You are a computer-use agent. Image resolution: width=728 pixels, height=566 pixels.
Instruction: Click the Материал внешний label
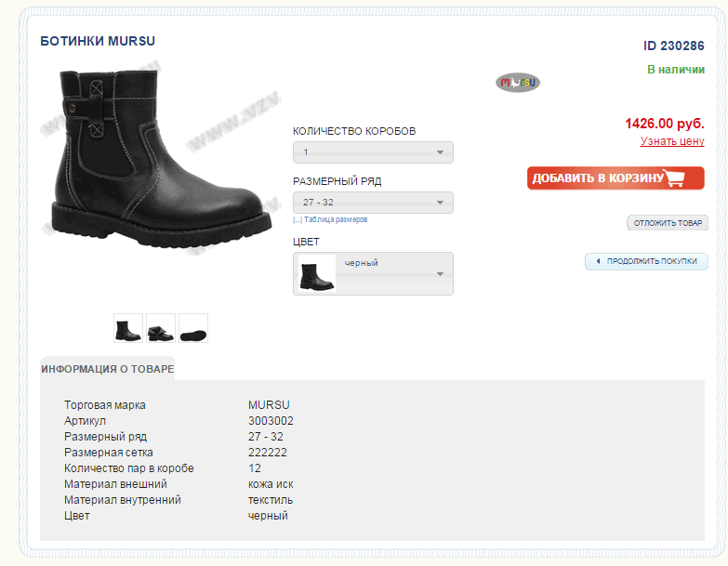[x=115, y=484]
